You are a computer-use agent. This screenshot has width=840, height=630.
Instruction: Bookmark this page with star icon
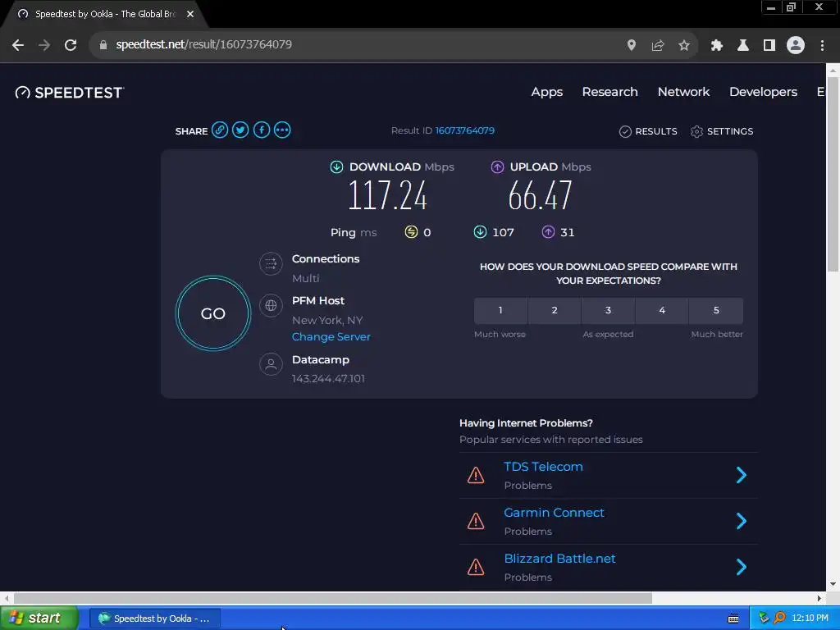tap(684, 45)
